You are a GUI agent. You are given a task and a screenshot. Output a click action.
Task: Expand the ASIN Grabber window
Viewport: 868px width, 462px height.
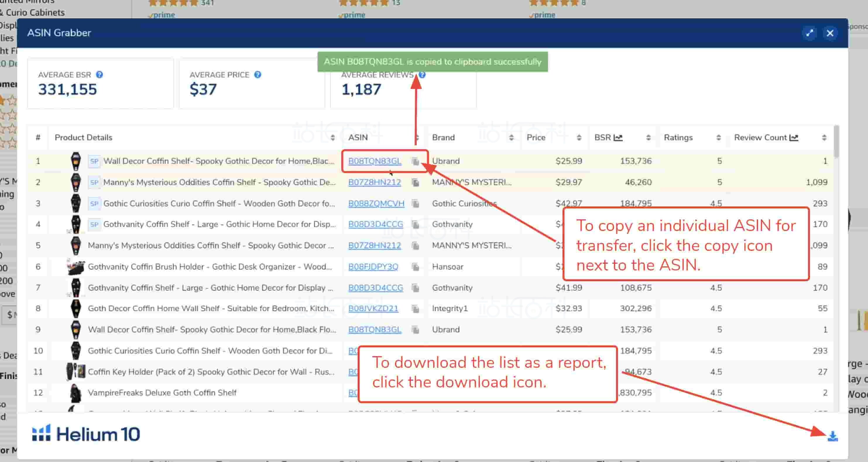coord(809,33)
